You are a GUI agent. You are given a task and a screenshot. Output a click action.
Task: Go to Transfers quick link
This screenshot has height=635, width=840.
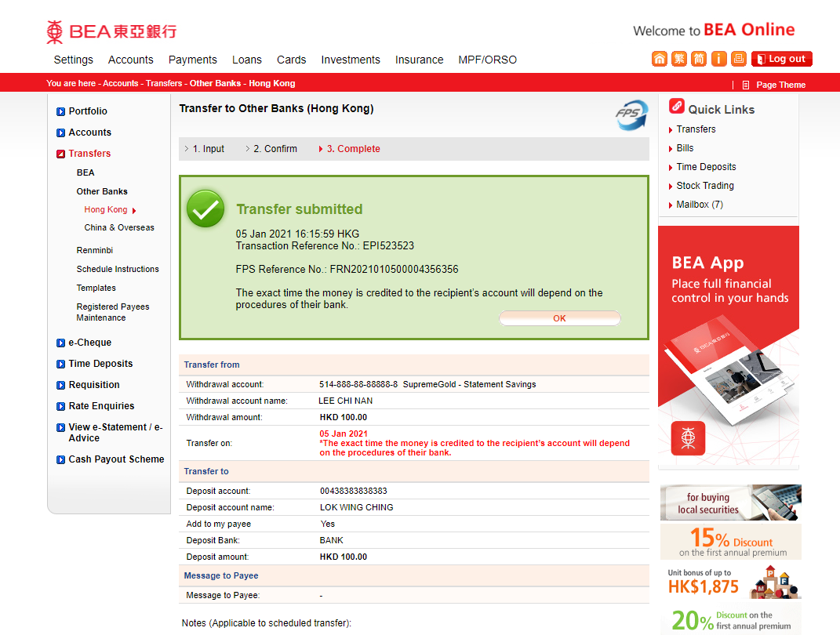(696, 129)
